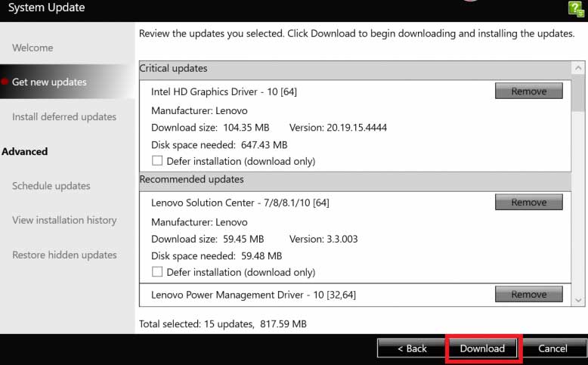Click the Advanced heading in sidebar
This screenshot has height=365, width=588.
[x=25, y=152]
